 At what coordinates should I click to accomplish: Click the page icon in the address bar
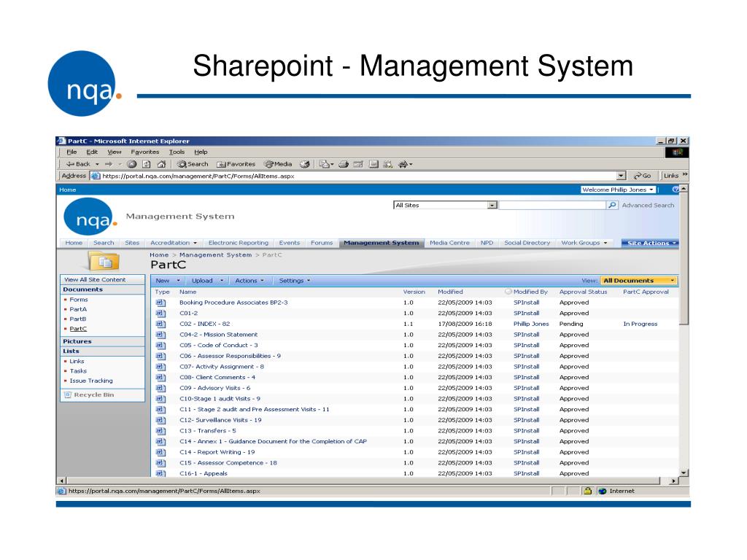point(96,176)
